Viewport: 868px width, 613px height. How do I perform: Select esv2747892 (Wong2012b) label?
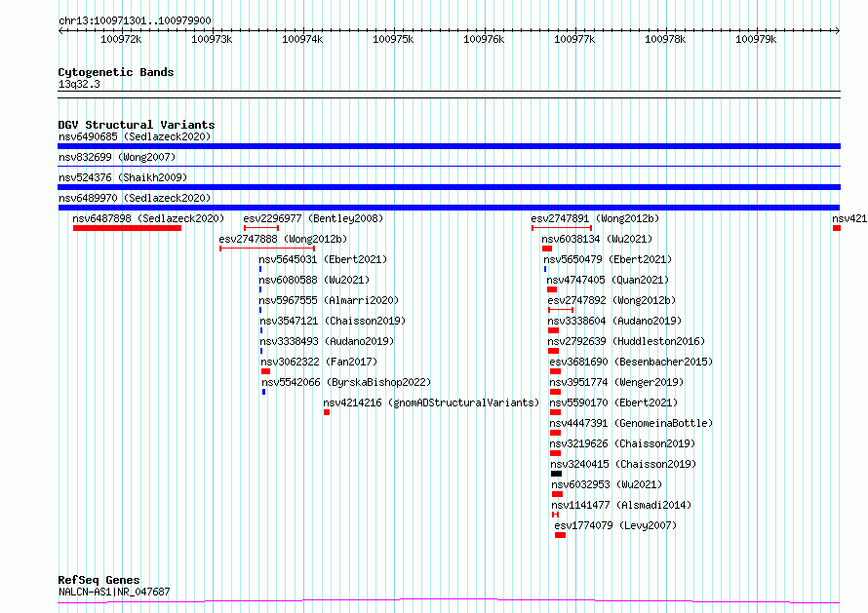pos(612,300)
